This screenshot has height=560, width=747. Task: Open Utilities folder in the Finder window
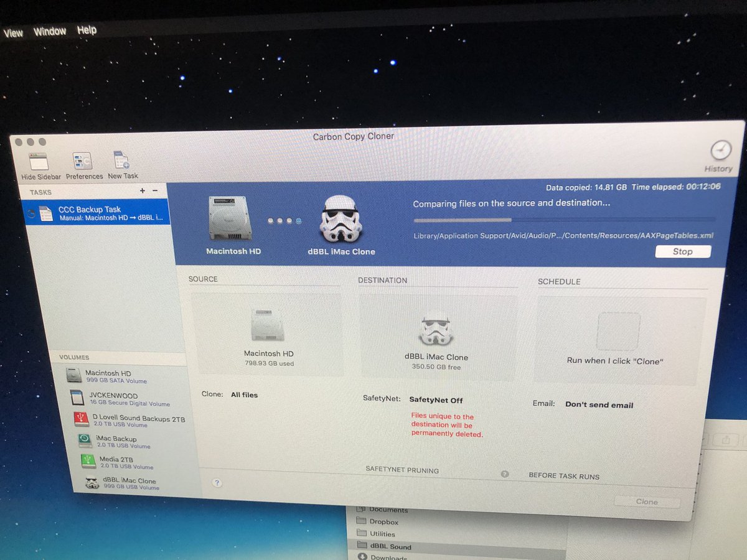(382, 534)
